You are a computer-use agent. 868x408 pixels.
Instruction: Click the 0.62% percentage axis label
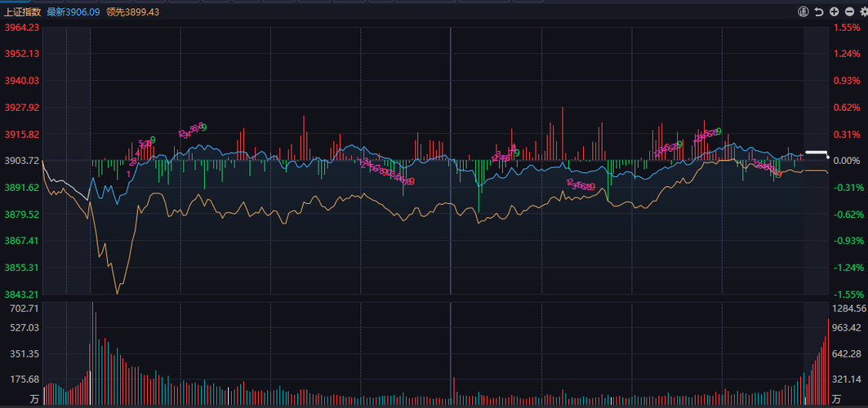pyautogui.click(x=848, y=107)
